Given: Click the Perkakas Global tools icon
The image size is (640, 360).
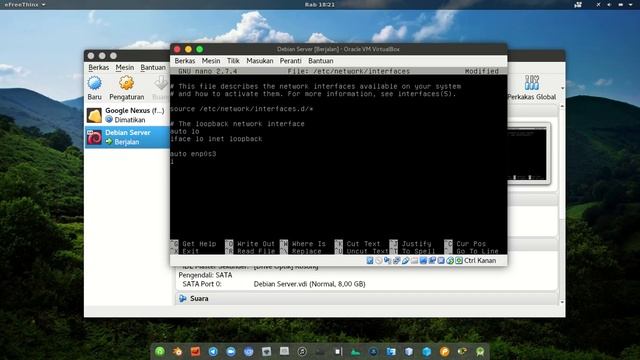Looking at the screenshot, I should click(x=532, y=83).
